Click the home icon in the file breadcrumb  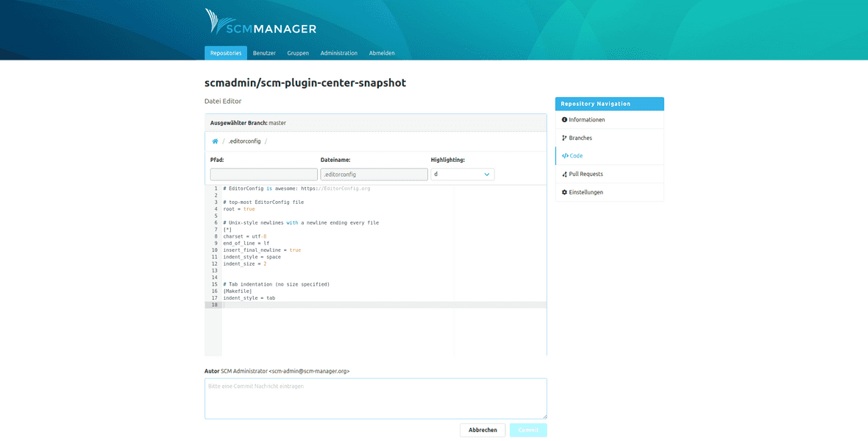[x=213, y=141]
